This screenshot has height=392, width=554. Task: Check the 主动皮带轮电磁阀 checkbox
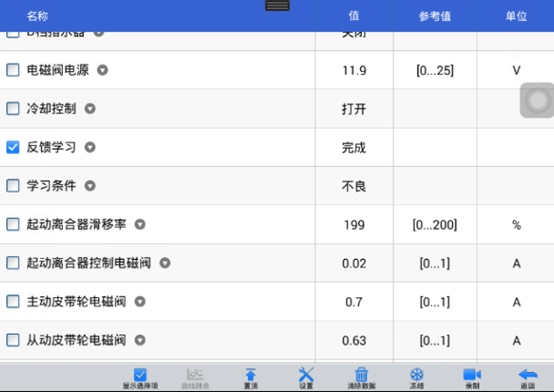pyautogui.click(x=13, y=302)
